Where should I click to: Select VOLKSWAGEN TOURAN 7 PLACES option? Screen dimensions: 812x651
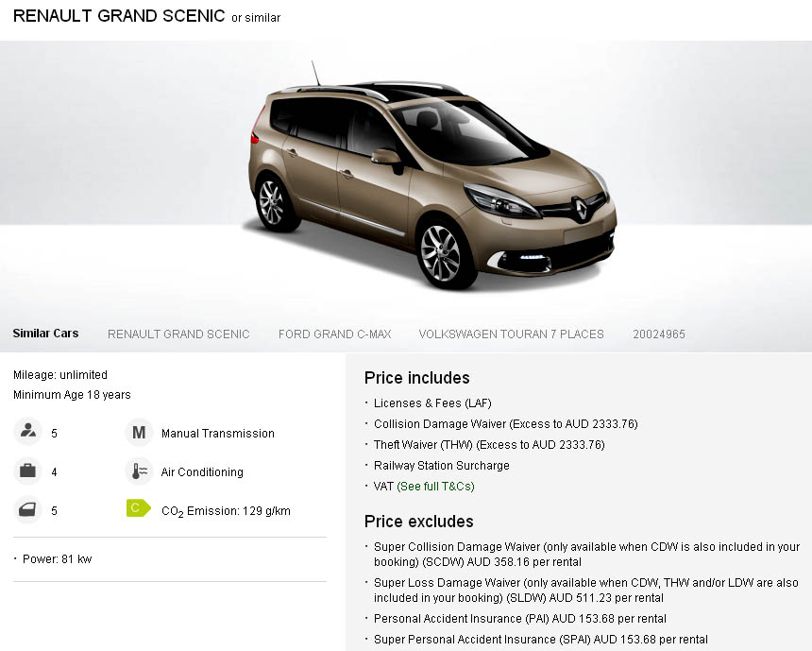(x=511, y=334)
